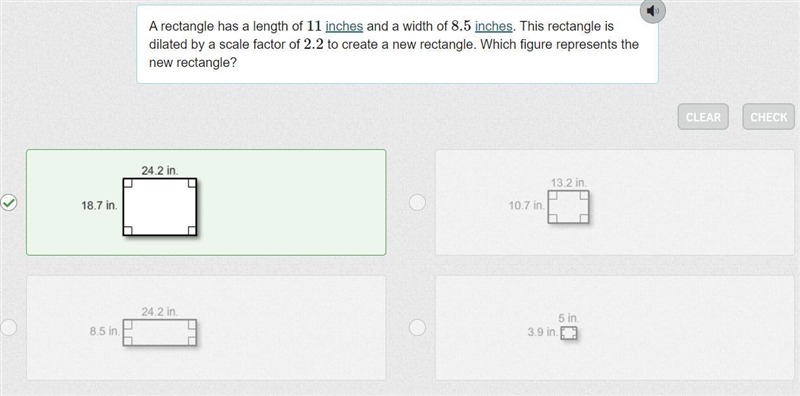Open the 'inches' glossary link after 8.5
Image resolution: width=800 pixels, height=396 pixels.
tap(493, 26)
